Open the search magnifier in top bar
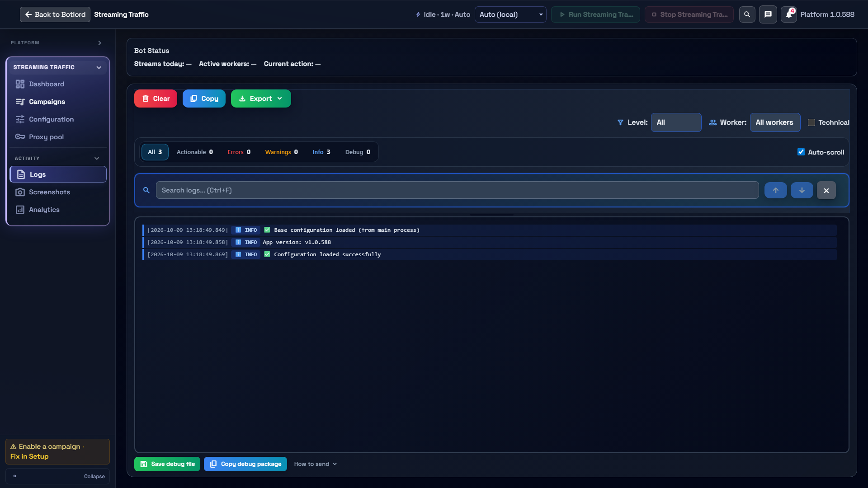Screen dimensions: 868x488 tap(747, 14)
